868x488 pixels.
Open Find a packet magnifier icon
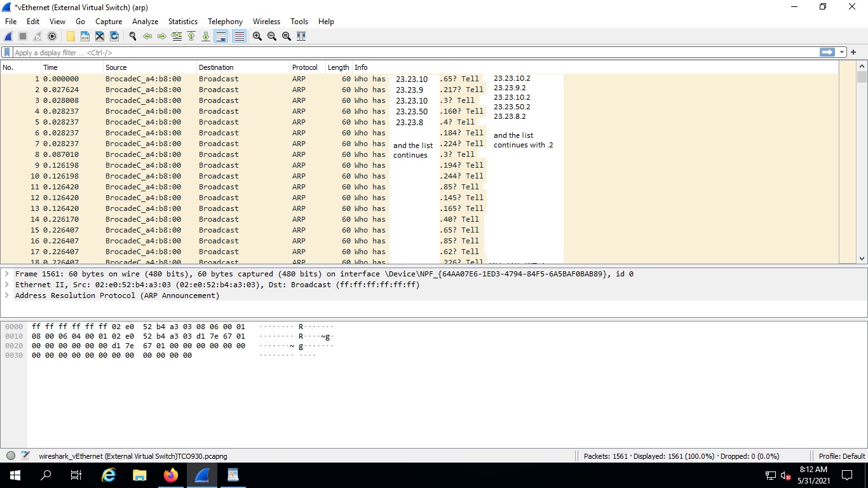133,36
